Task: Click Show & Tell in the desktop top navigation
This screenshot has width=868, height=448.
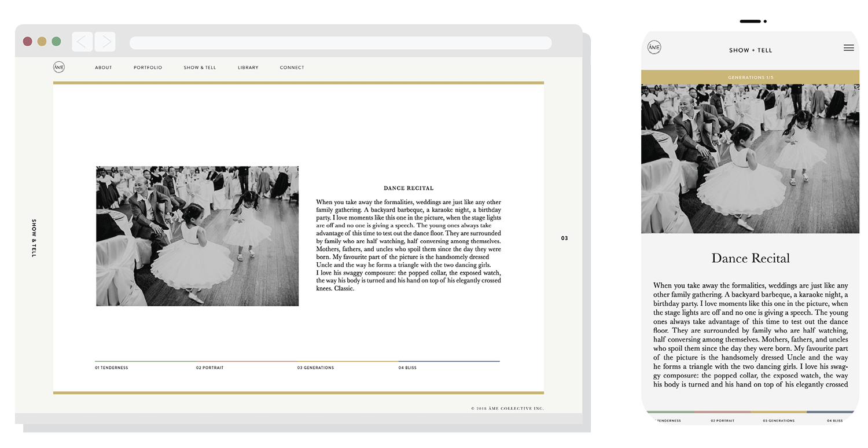Action: (x=200, y=68)
